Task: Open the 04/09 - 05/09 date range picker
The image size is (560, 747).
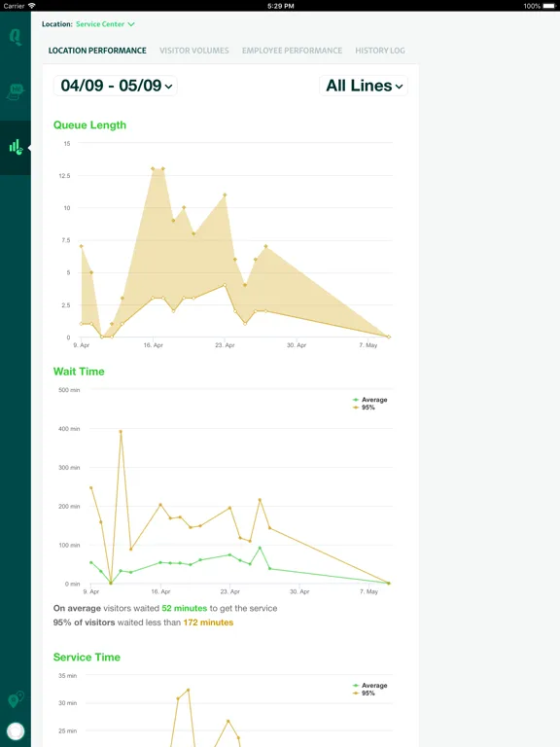Action: 116,86
